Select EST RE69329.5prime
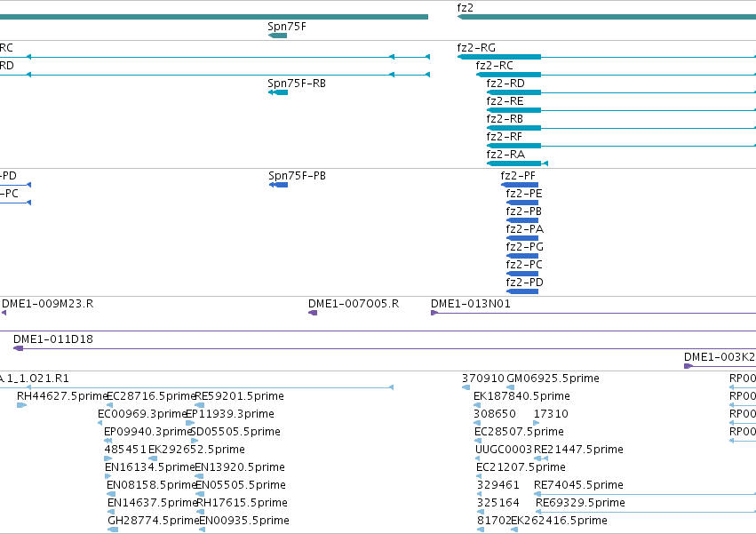The width and height of the screenshot is (756, 534). [x=646, y=512]
